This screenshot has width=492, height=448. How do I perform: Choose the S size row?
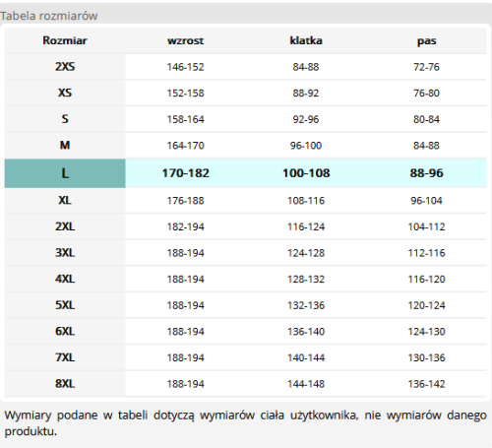tap(245, 119)
